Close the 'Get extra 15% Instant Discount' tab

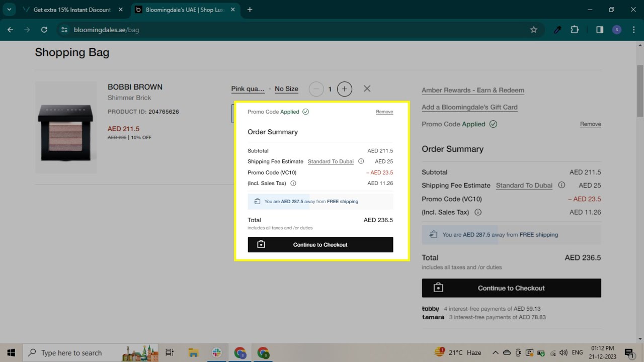[120, 10]
